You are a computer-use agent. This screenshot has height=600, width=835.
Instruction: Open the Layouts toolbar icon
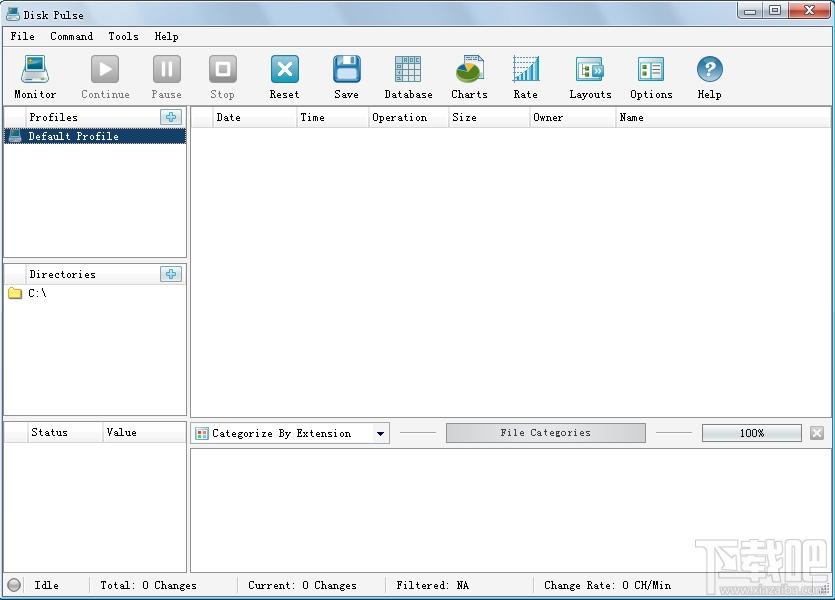tap(590, 69)
